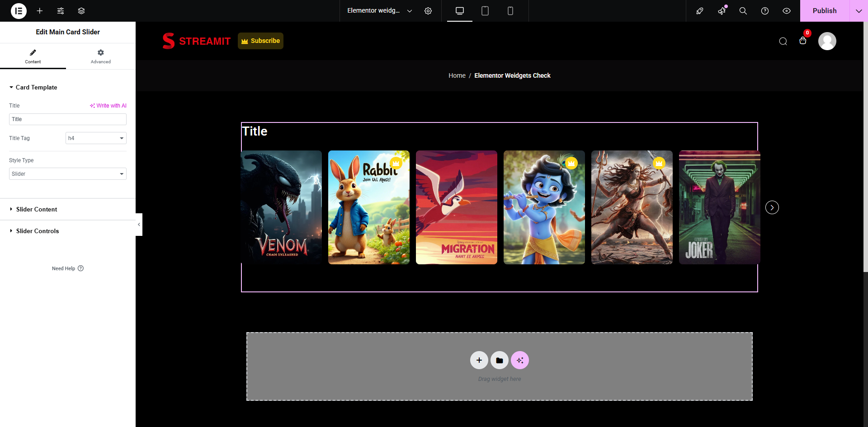Screen dimensions: 868x427
Task: Switch to desktop preview mode
Action: [x=460, y=11]
